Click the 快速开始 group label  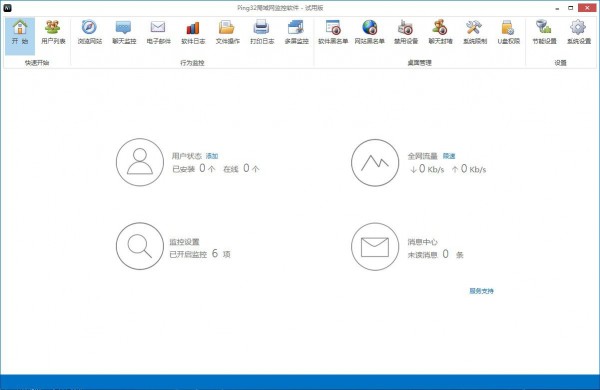pyautogui.click(x=37, y=62)
